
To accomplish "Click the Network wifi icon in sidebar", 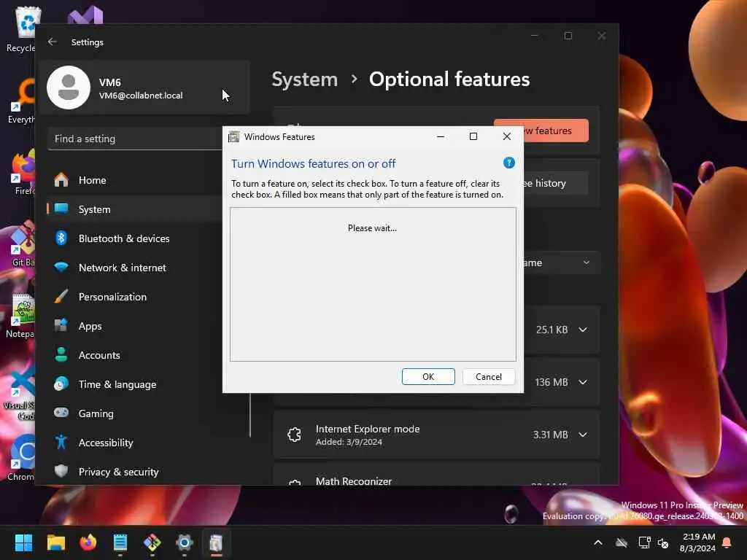I will [61, 267].
